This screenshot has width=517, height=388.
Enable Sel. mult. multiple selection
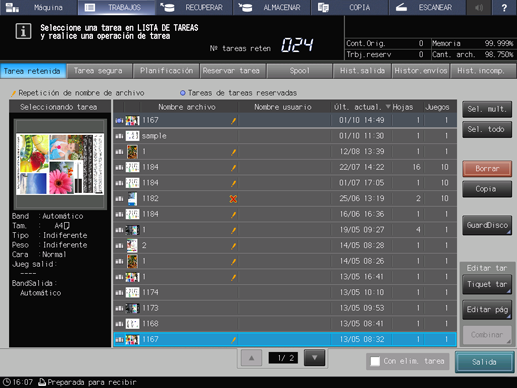pos(487,109)
